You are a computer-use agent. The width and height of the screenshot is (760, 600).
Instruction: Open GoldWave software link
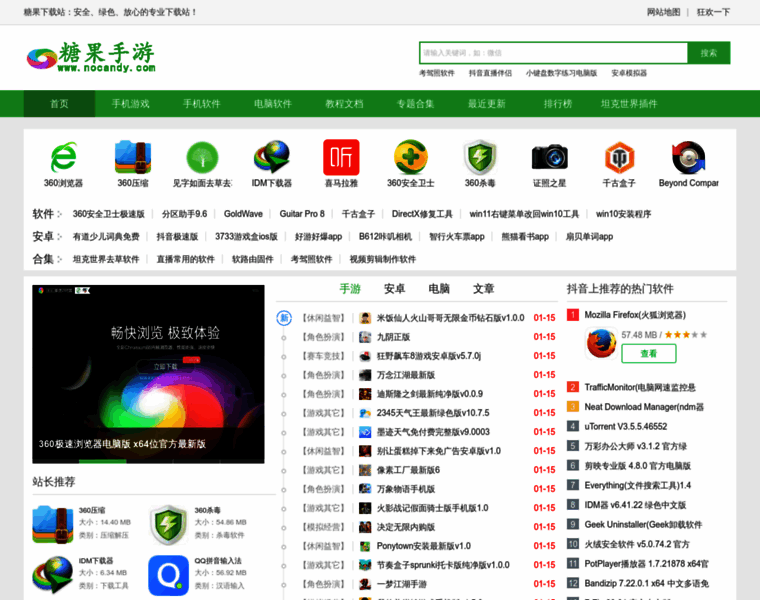[x=243, y=214]
